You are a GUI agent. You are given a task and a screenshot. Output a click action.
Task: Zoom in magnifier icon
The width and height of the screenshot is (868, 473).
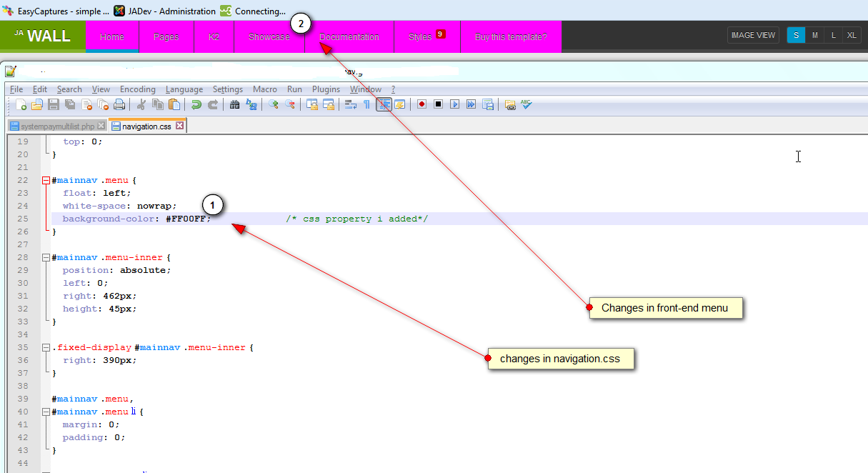(274, 104)
